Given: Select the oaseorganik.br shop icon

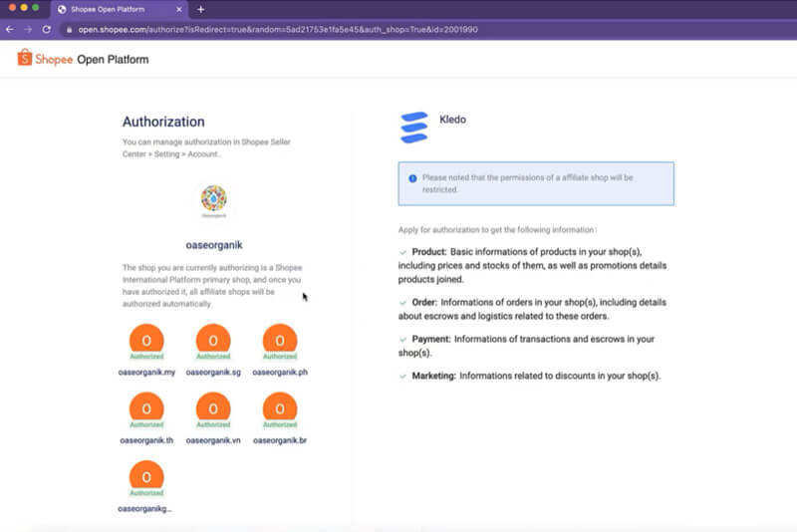Looking at the screenshot, I should pos(280,408).
